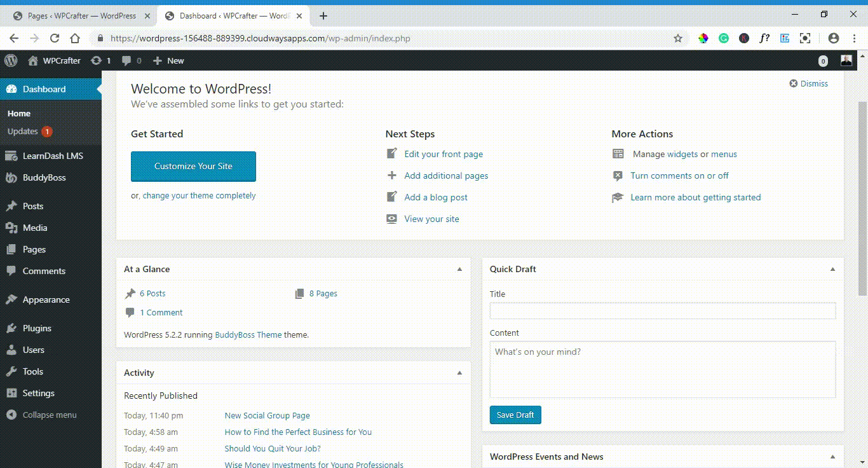The width and height of the screenshot is (868, 468).
Task: Click the plus New content icon
Action: pyautogui.click(x=158, y=60)
